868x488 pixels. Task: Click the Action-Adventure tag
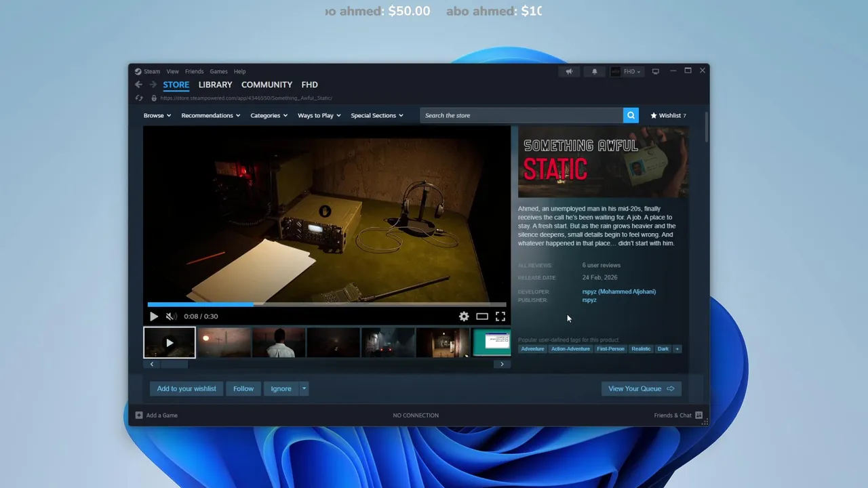[570, 349]
